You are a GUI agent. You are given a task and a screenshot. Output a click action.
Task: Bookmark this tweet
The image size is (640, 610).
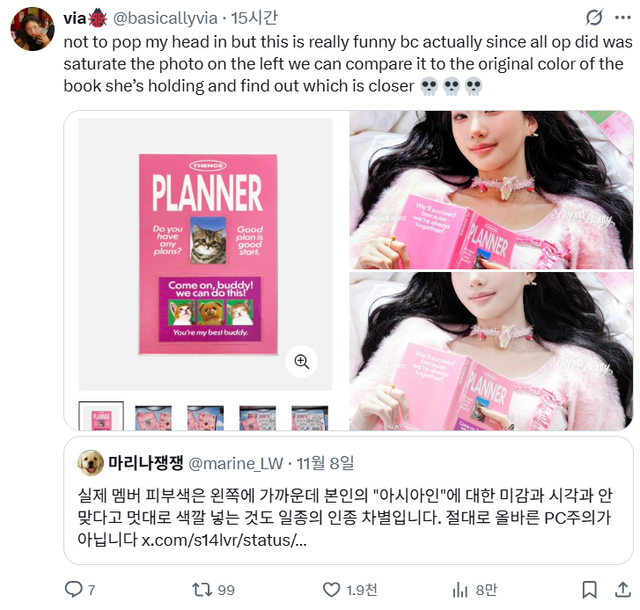click(x=589, y=590)
